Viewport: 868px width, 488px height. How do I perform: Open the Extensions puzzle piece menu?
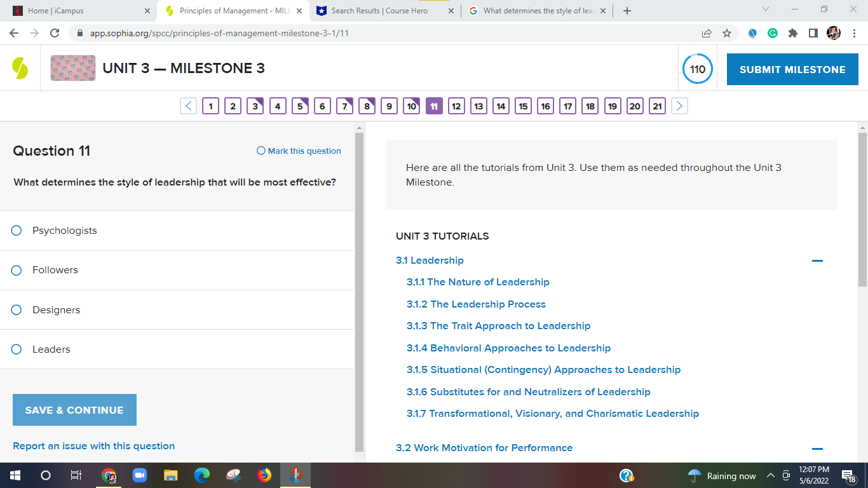pyautogui.click(x=793, y=33)
